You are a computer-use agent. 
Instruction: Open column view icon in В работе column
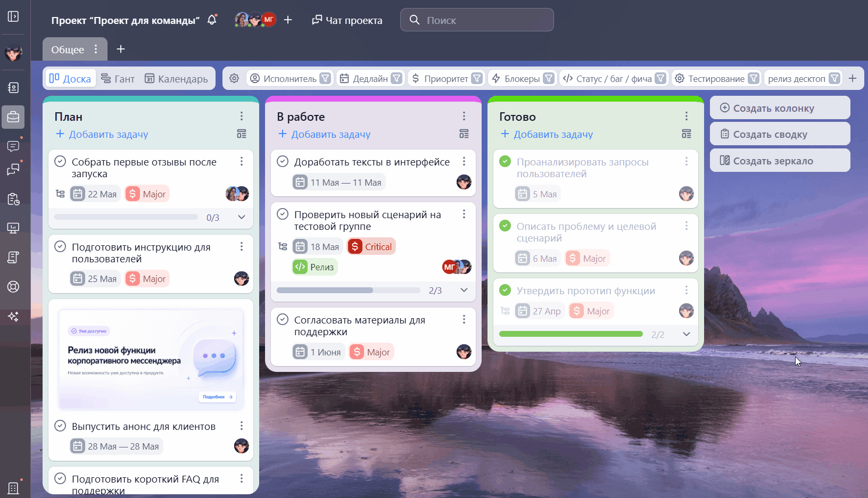464,134
